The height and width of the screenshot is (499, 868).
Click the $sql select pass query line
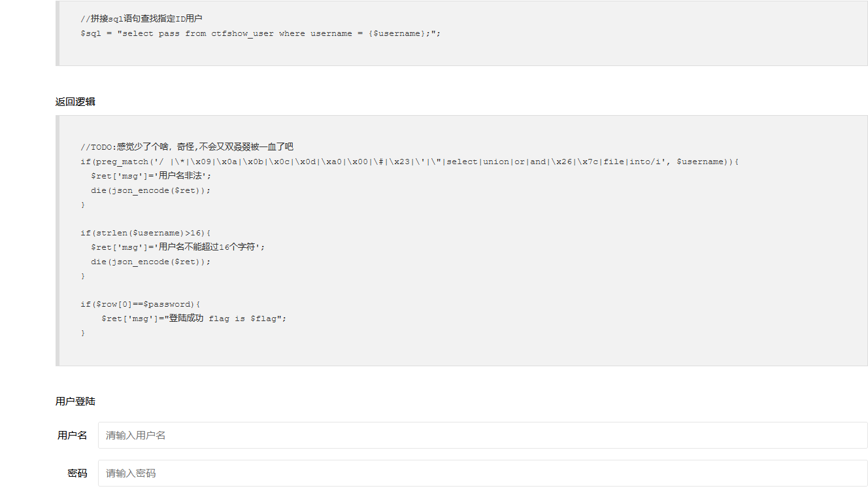click(x=261, y=33)
